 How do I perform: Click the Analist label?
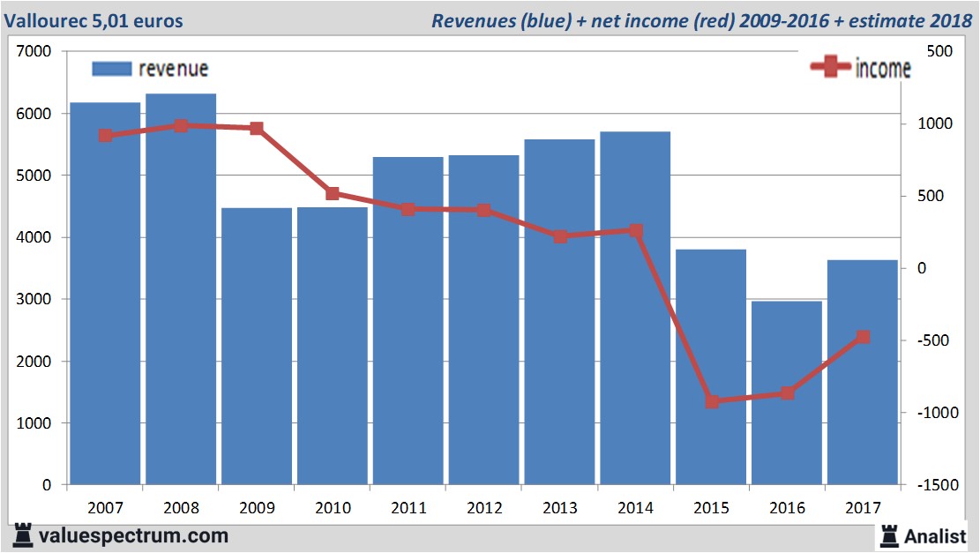coord(935,536)
